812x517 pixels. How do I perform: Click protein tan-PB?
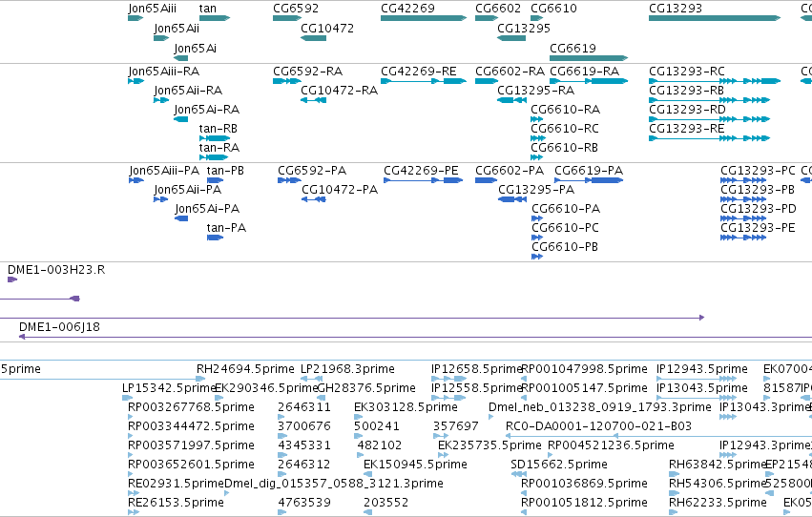click(215, 180)
